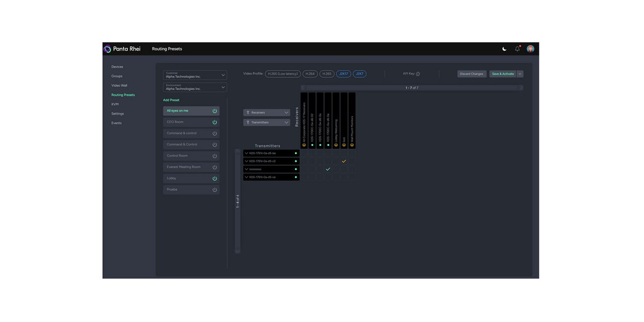
Task: Open the Save & Activate dropdown arrow
Action: (x=520, y=74)
